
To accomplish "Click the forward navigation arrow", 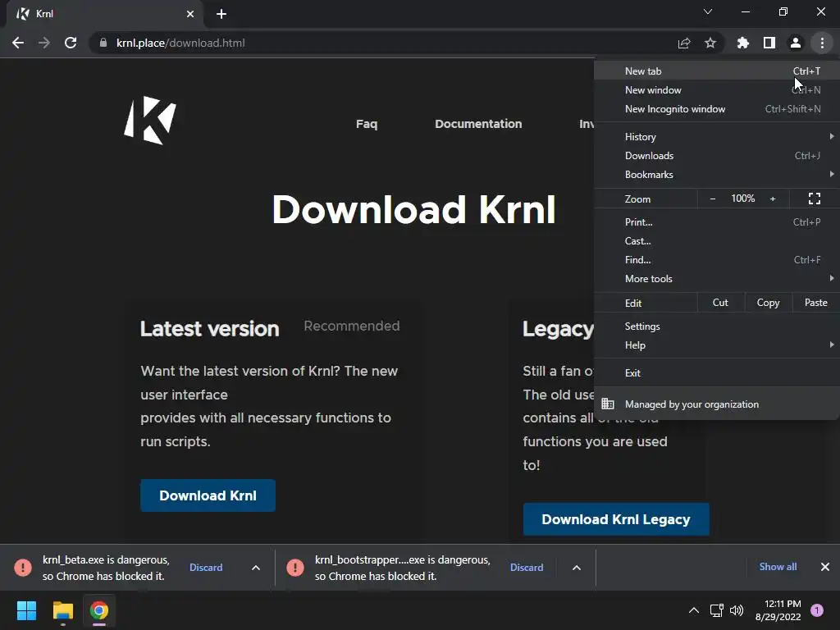I will (44, 43).
